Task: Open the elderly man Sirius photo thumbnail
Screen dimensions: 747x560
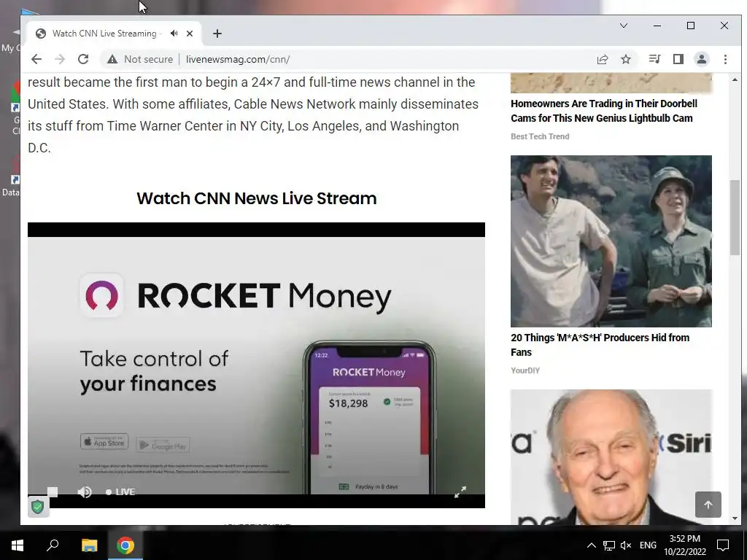Action: pyautogui.click(x=611, y=457)
